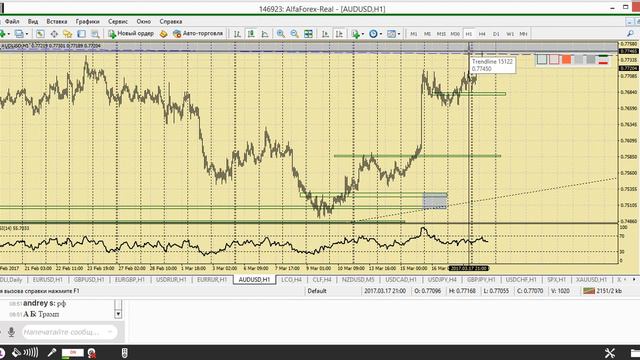Switch to the NZDUSD,M5 chart tab
The width and height of the screenshot is (640, 360).
[358, 280]
